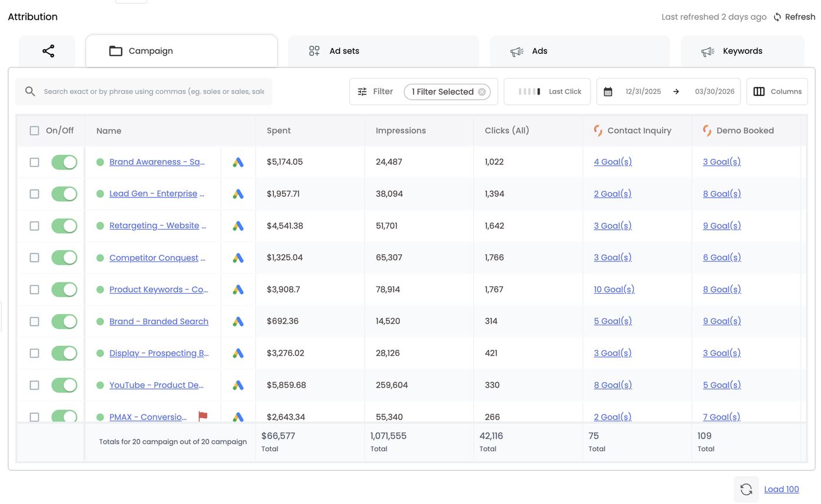Click the megaphone icon on Ads tab
This screenshot has height=504, width=821.
[x=517, y=52]
